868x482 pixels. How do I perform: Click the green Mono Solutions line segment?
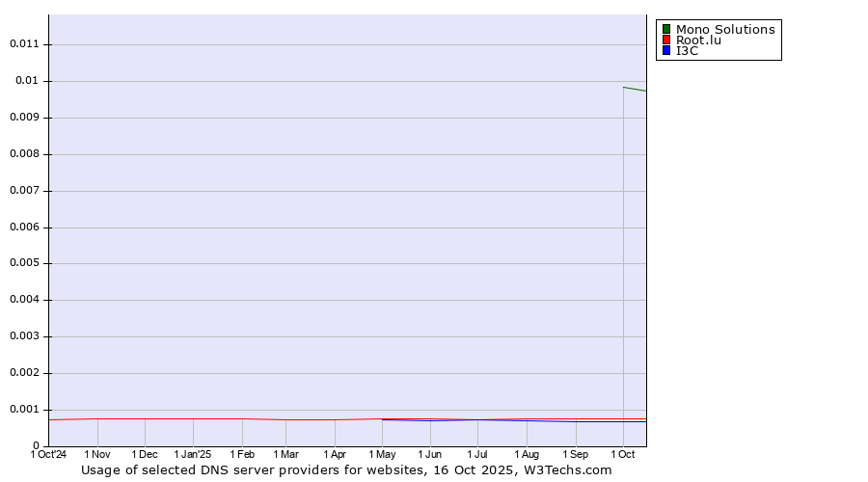coord(635,89)
